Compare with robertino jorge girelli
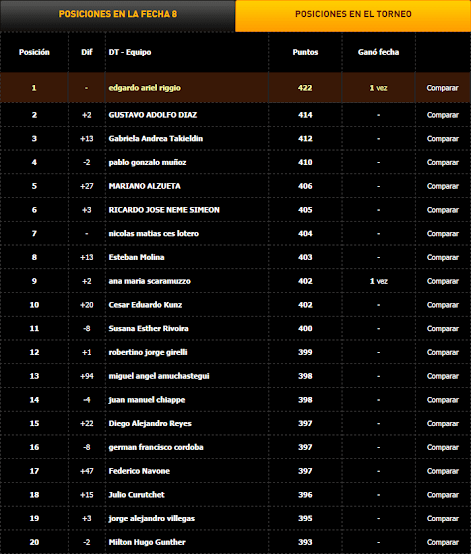 pyautogui.click(x=442, y=352)
